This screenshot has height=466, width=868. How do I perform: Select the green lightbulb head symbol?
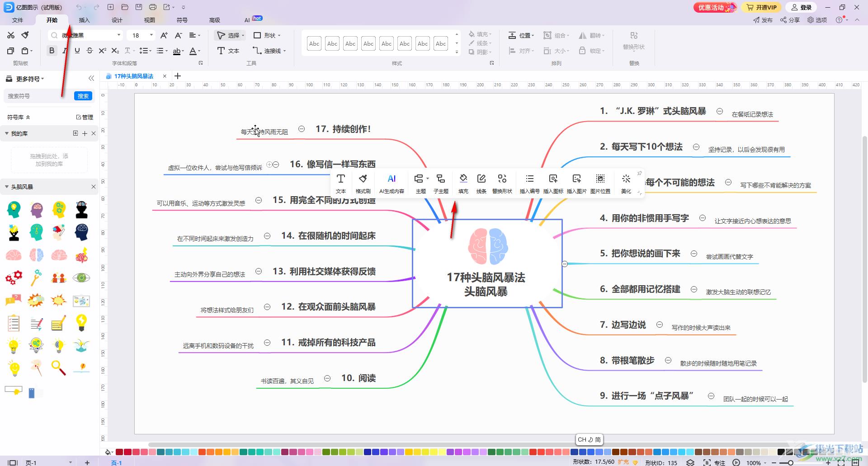pos(14,210)
